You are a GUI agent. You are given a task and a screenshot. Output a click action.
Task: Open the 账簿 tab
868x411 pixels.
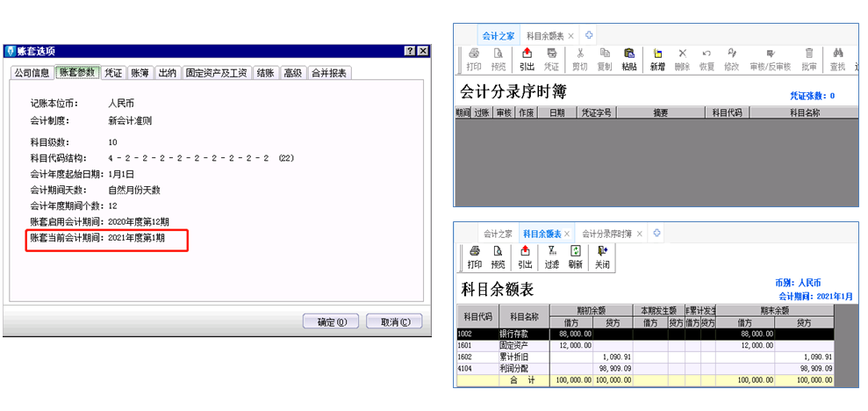click(140, 73)
